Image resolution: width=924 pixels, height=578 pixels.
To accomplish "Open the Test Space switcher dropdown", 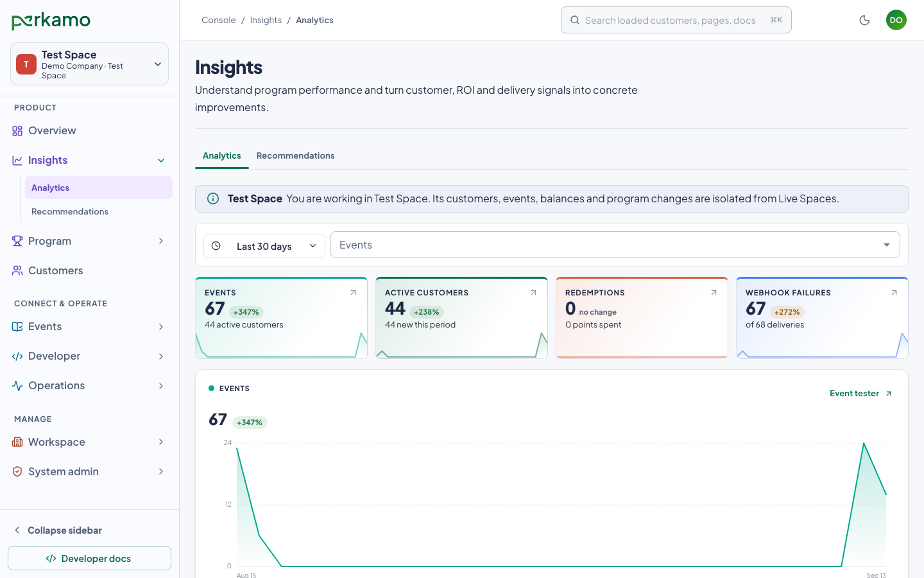I will (89, 64).
